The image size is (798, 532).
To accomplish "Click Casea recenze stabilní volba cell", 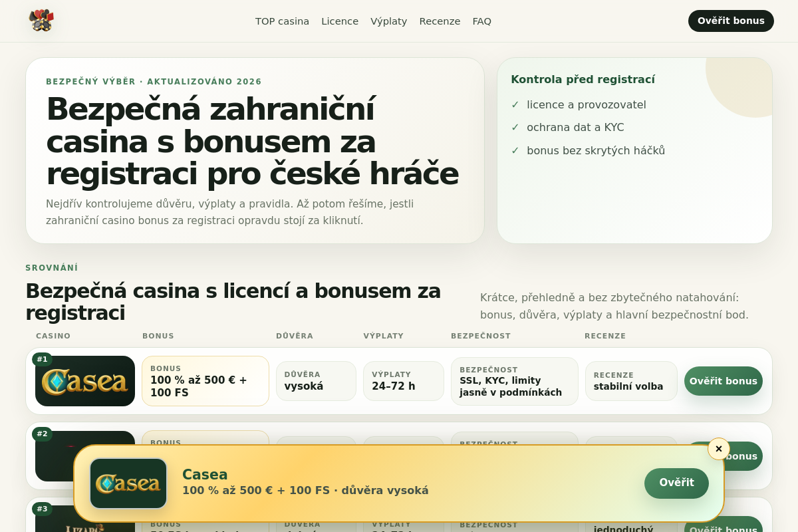I will click(x=631, y=381).
